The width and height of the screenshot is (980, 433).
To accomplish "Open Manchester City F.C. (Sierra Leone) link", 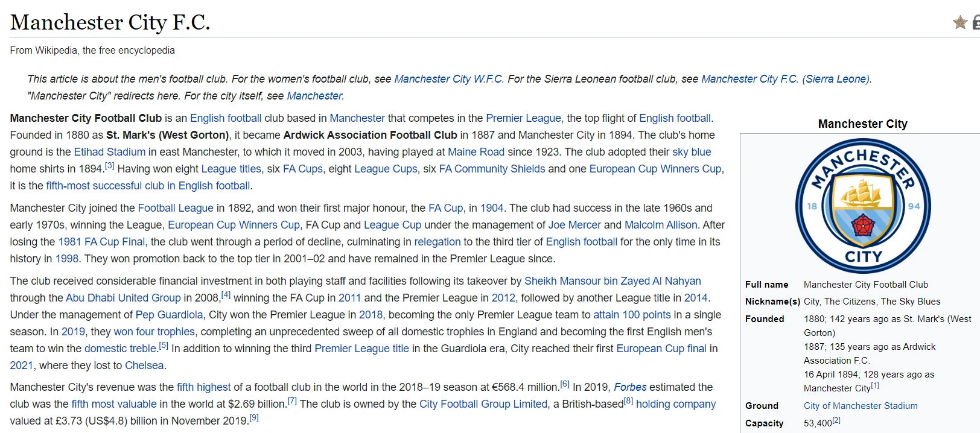I will 785,79.
